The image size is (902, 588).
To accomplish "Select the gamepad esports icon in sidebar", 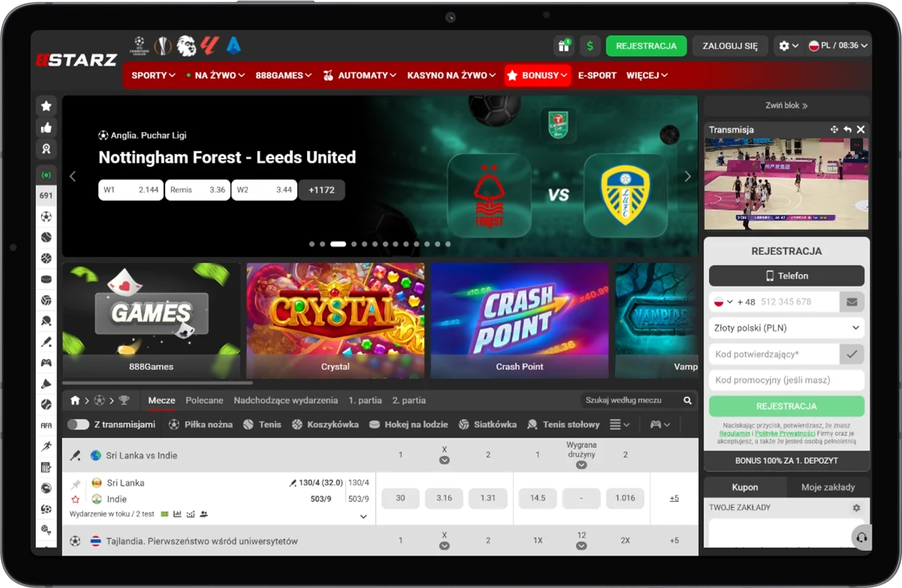I will (x=46, y=363).
